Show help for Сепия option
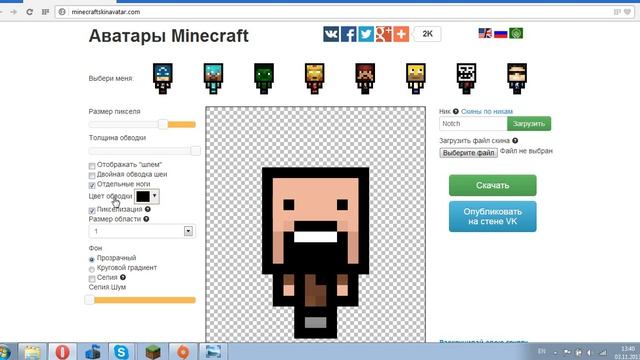The height and width of the screenshot is (360, 640). (123, 277)
